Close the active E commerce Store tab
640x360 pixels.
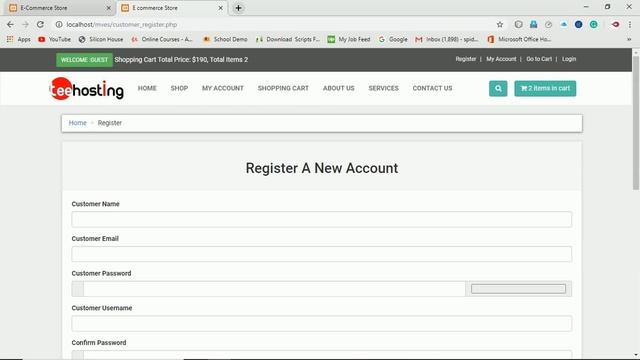tap(220, 8)
